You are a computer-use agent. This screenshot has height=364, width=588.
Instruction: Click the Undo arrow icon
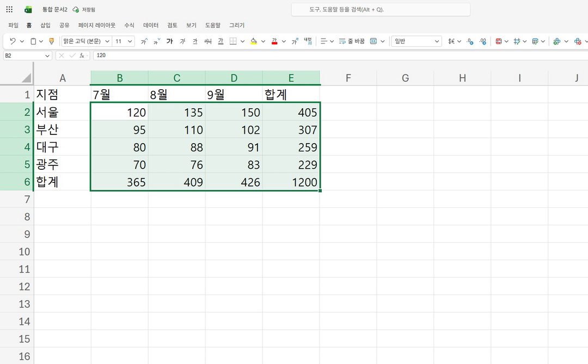pos(13,41)
